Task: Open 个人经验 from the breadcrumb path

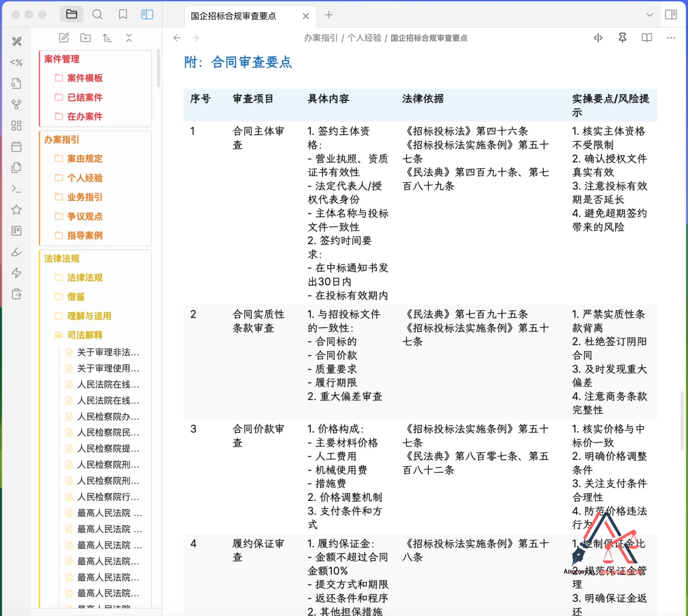Action: click(365, 38)
